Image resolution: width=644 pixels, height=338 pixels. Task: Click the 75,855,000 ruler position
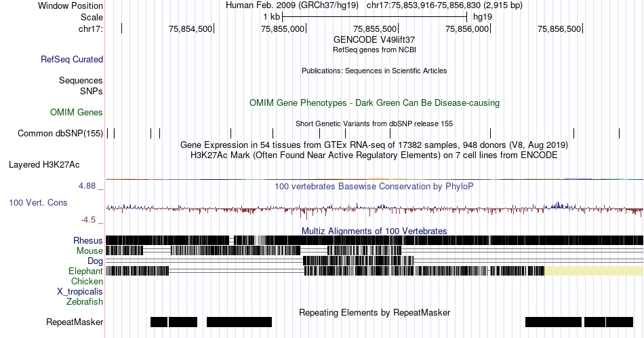click(x=283, y=29)
